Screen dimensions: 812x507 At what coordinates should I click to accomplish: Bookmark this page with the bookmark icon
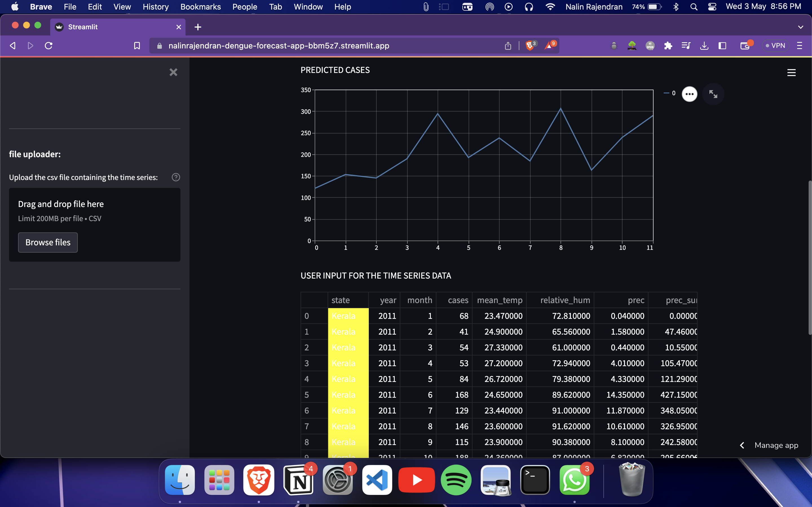[x=137, y=46]
